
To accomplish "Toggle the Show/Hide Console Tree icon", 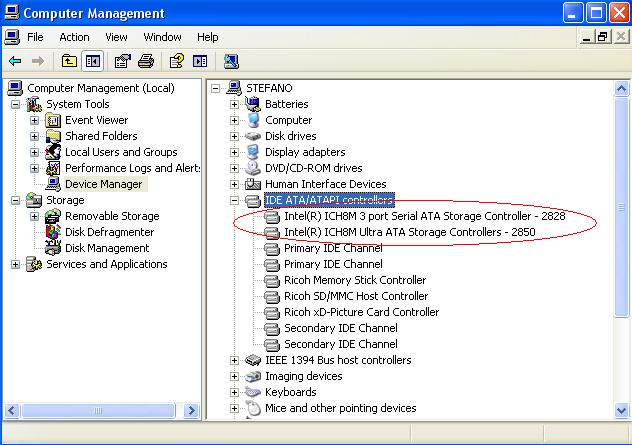I will coord(93,61).
